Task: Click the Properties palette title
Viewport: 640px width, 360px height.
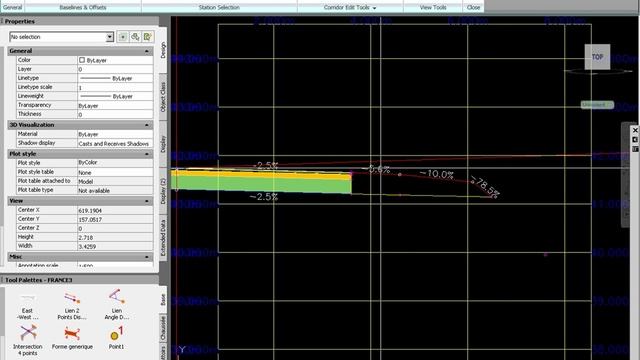Action: pyautogui.click(x=20, y=21)
